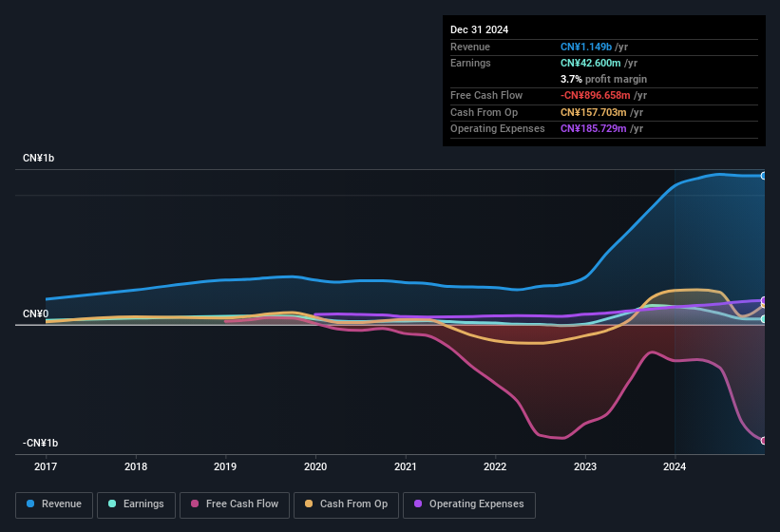Toggle the Operating Expenses legend button

click(469, 504)
